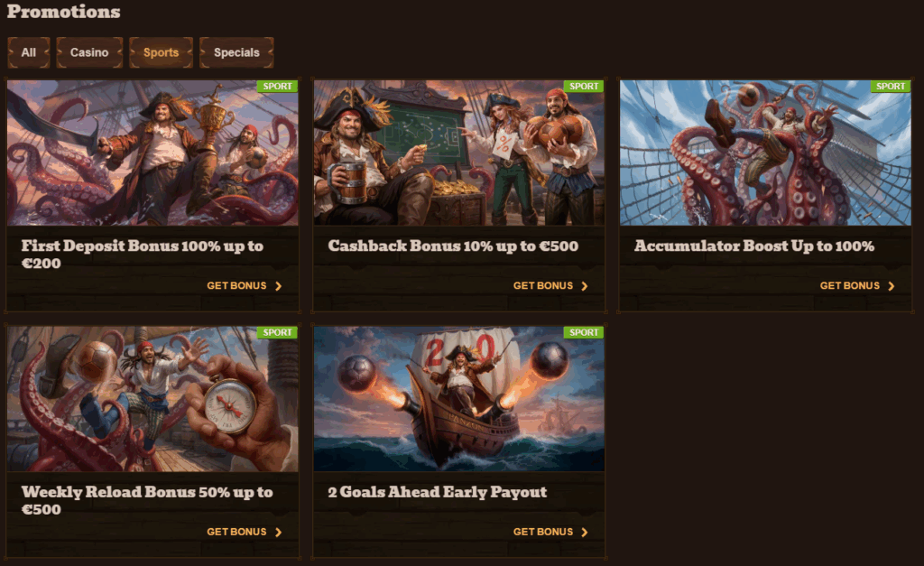
Task: Click Get Bonus under Cashback Bonus 10%
Action: click(x=550, y=286)
